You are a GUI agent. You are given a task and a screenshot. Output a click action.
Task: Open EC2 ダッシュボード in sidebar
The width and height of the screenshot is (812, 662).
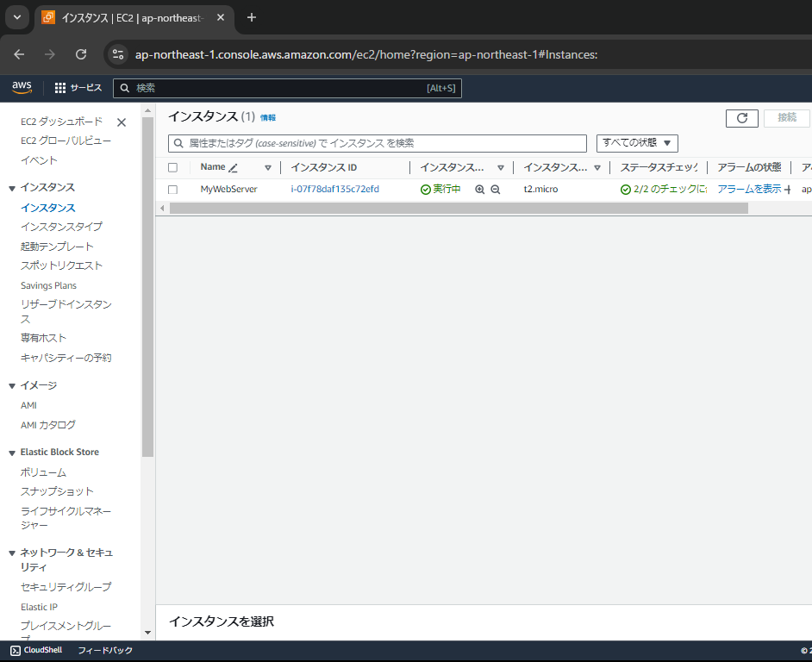point(61,122)
